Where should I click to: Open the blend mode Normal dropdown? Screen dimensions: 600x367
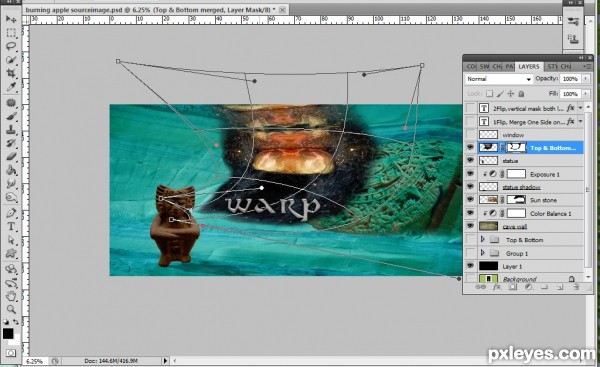[x=499, y=79]
